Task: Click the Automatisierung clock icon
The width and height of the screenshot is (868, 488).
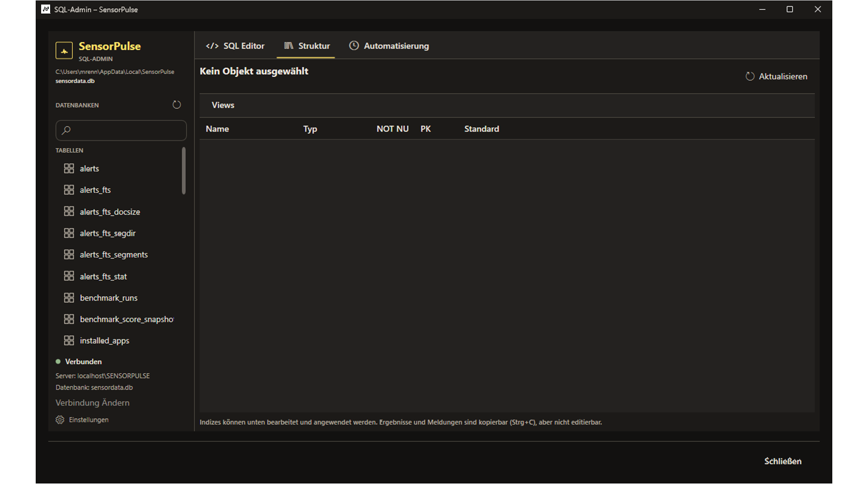Action: [x=354, y=46]
